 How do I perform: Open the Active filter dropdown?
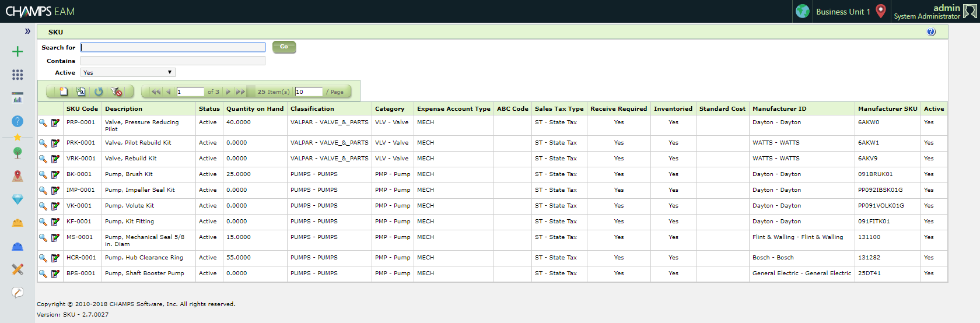tap(128, 73)
